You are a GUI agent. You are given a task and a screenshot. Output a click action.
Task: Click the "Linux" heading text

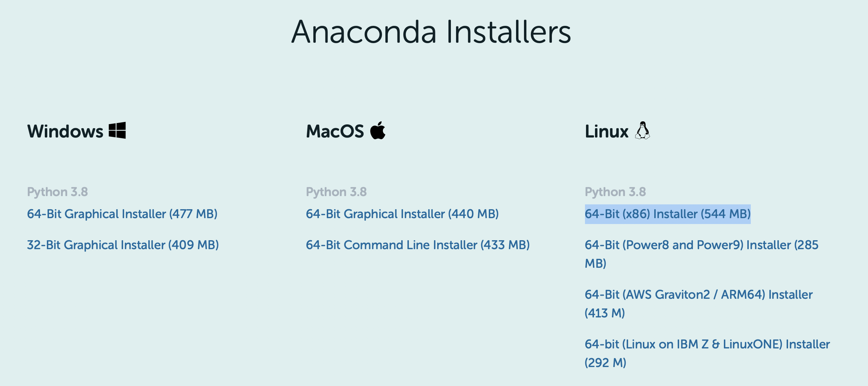pos(606,131)
